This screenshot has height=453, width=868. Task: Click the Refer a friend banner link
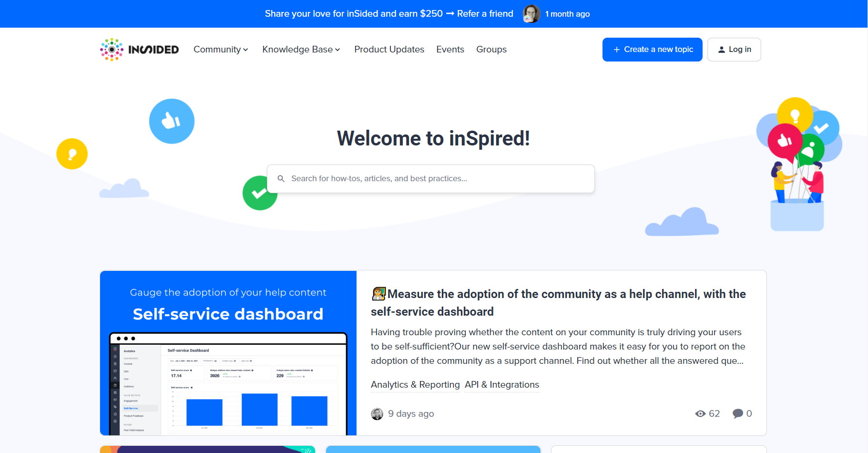pyautogui.click(x=485, y=13)
